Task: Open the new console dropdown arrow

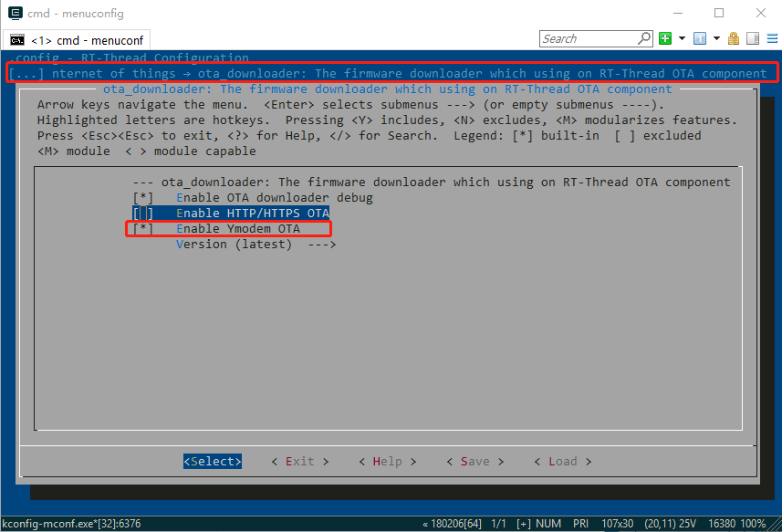Action: click(x=682, y=38)
